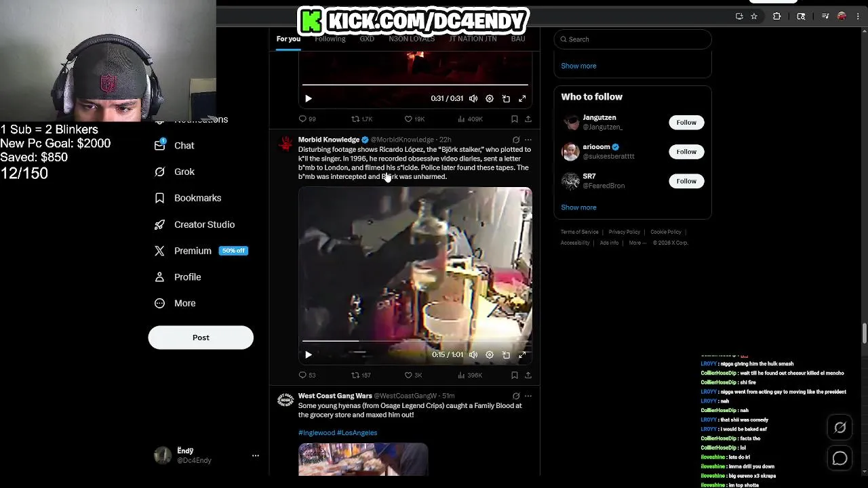Screen dimensions: 868x488
Task: Click Show more below the search box
Action: pos(578,66)
